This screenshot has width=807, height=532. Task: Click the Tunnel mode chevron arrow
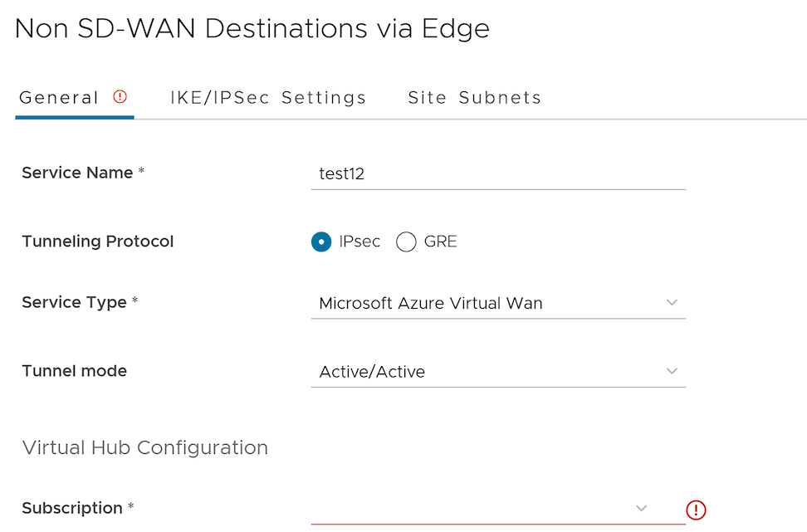point(672,371)
